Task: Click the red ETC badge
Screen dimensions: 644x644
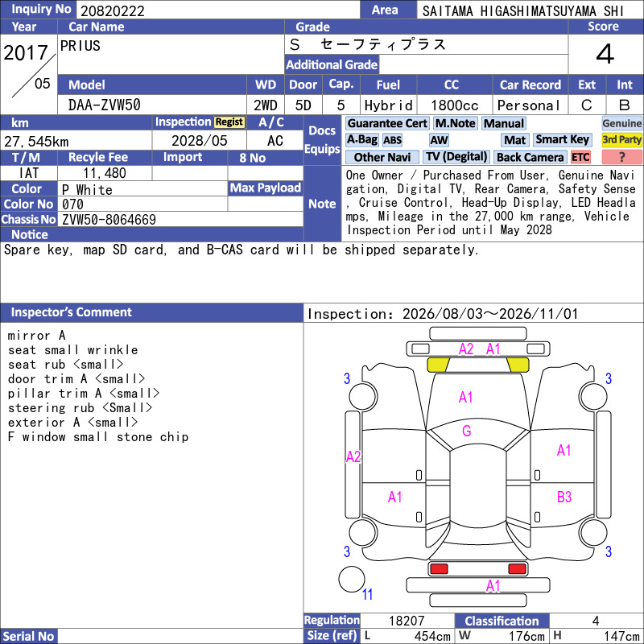Action: pos(580,157)
